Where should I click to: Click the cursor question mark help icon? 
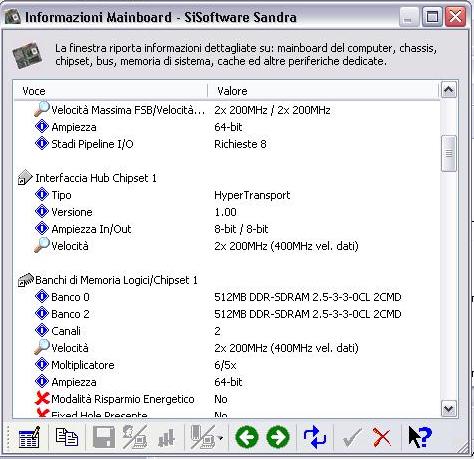[x=420, y=437]
